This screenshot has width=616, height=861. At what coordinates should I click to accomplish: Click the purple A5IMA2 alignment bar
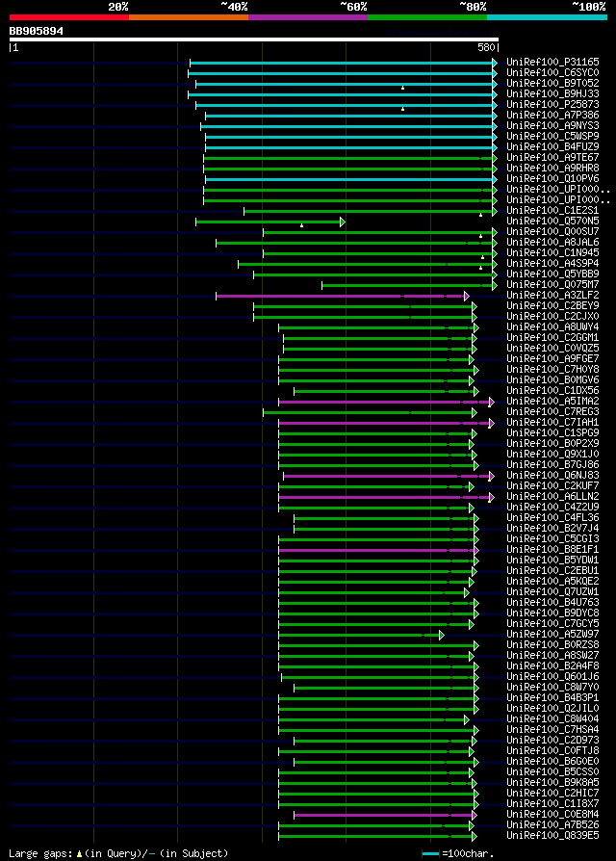coord(384,402)
